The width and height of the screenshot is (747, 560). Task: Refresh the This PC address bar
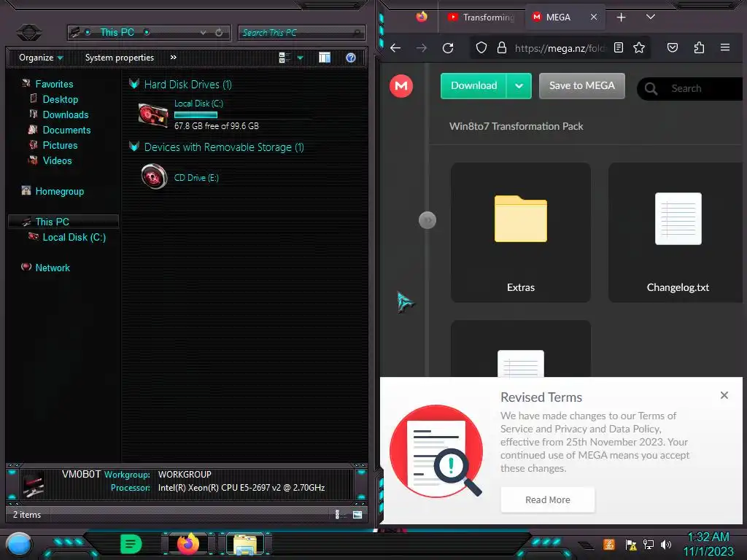[x=219, y=32]
